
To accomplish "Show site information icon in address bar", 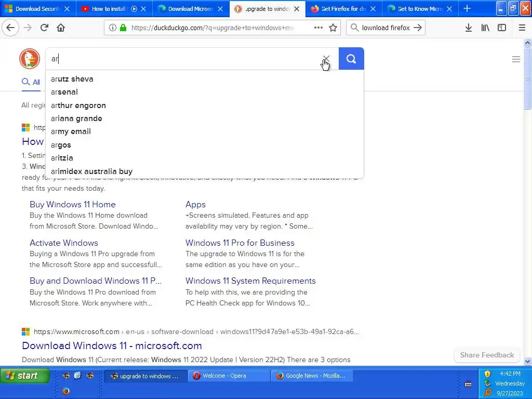I will coord(113,28).
